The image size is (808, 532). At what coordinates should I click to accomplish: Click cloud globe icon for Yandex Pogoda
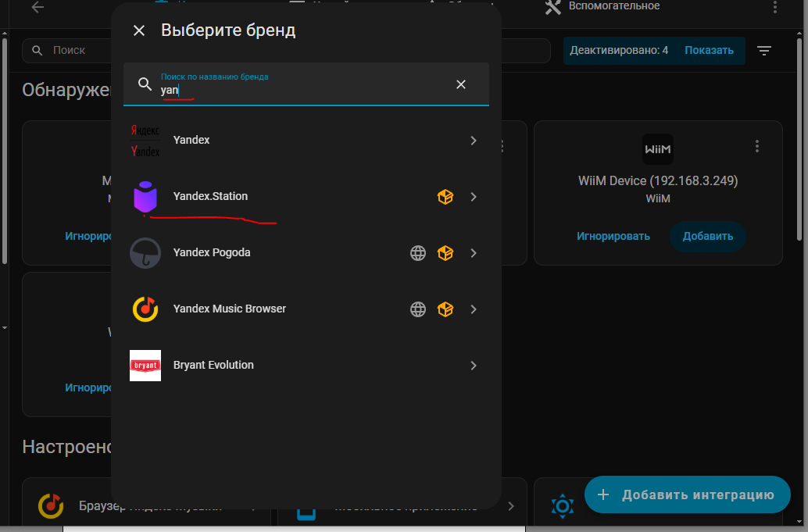[418, 253]
